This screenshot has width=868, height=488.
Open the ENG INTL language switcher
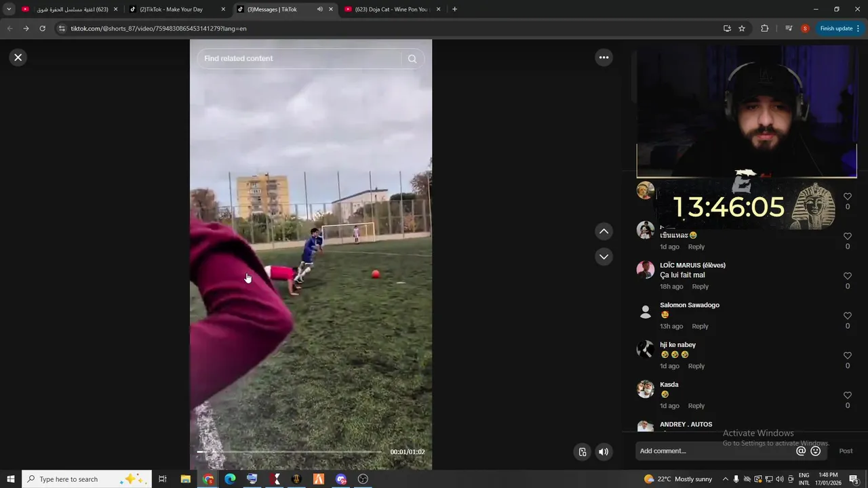804,479
